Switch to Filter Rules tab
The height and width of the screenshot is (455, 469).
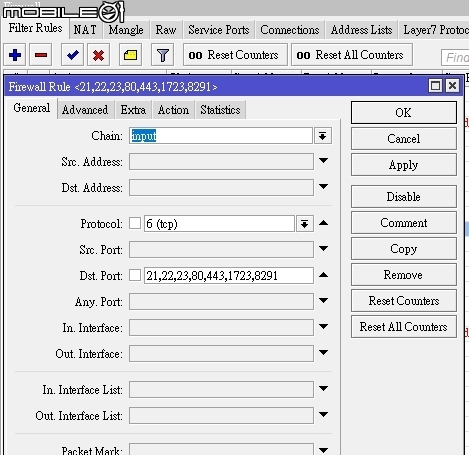coord(35,28)
